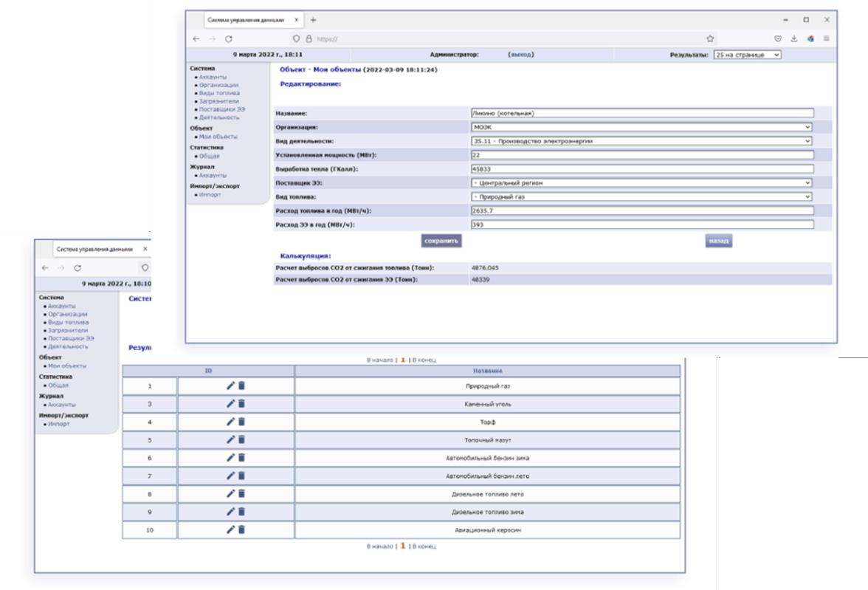Click the сохранить button
Screen dimensions: 868x590
tap(441, 241)
